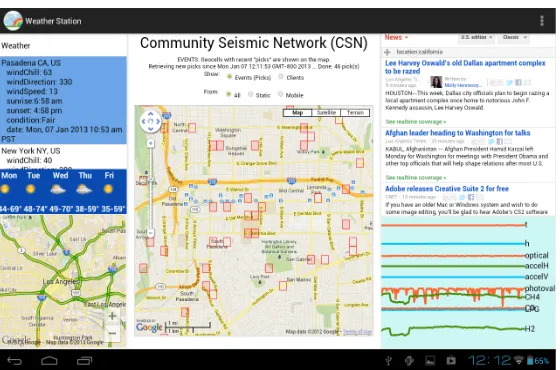Expand the News dropdown arrow
Screen dimensions: 560x370
click(406, 38)
